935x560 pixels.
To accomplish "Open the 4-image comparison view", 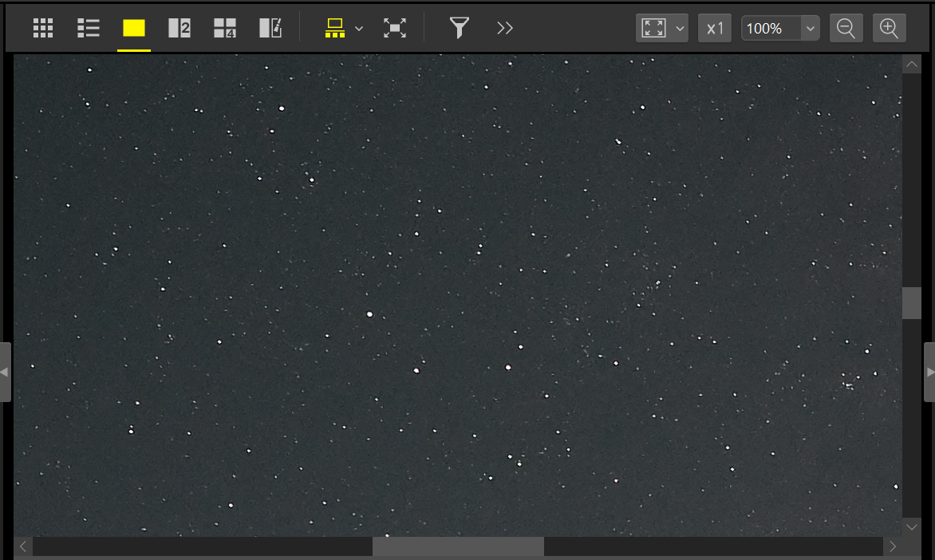I will [225, 29].
